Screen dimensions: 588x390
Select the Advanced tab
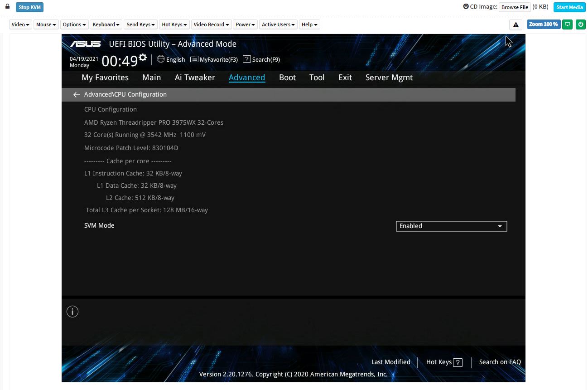247,78
